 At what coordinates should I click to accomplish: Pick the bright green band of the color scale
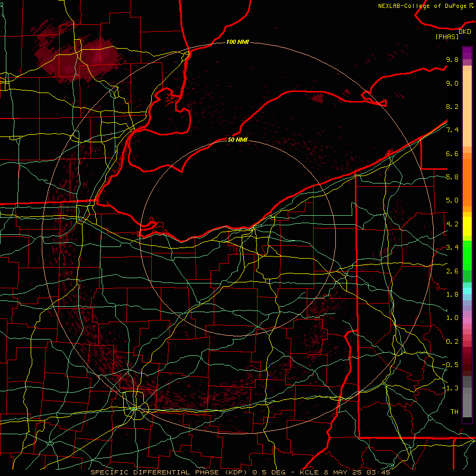467,255
